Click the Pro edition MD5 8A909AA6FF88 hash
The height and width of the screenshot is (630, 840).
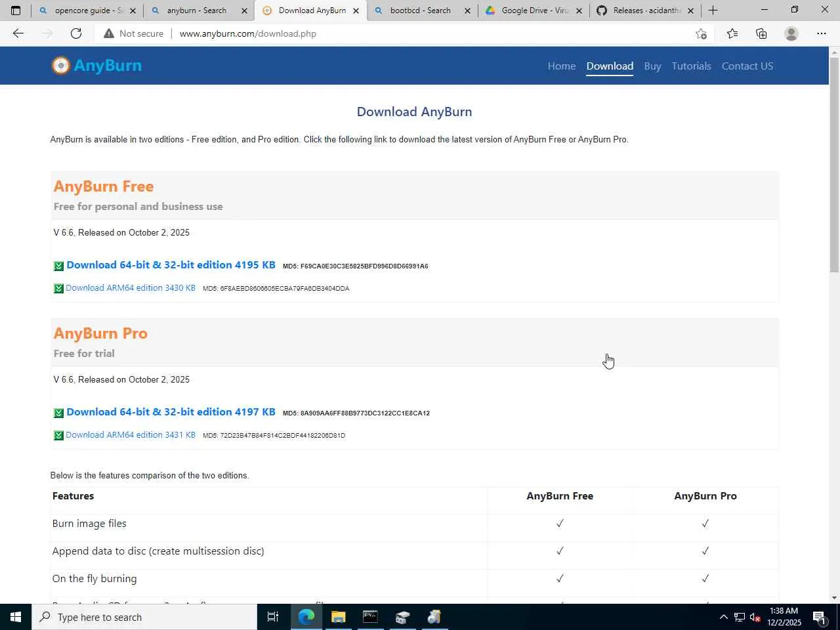point(356,413)
